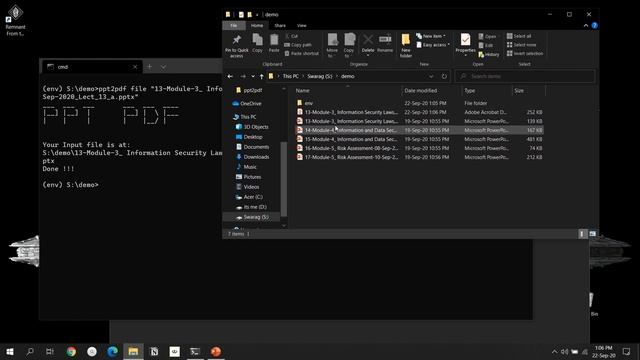This screenshot has width=640, height=360.
Task: Sort by Size column header
Action: [x=529, y=90]
